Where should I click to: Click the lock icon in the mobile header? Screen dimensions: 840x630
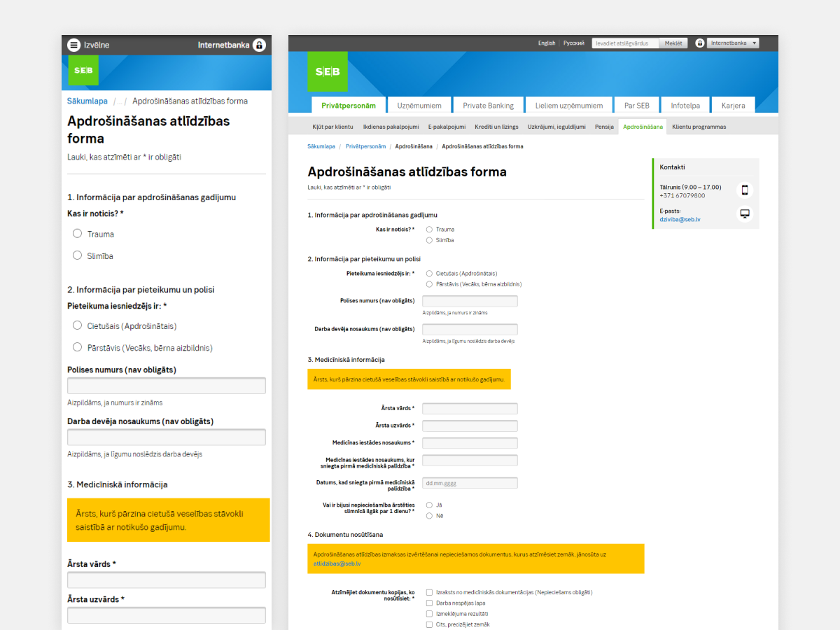(259, 45)
